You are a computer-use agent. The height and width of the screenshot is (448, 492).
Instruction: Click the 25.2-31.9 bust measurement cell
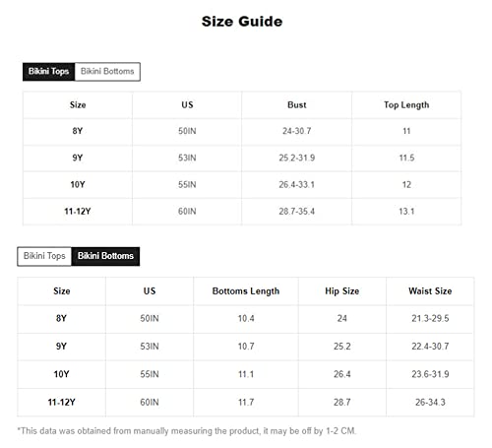pyautogui.click(x=297, y=158)
